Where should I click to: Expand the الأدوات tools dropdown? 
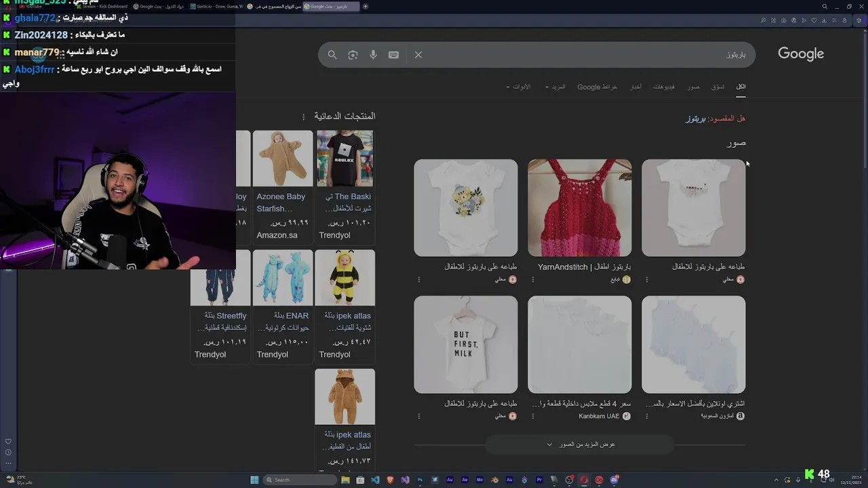coord(518,87)
